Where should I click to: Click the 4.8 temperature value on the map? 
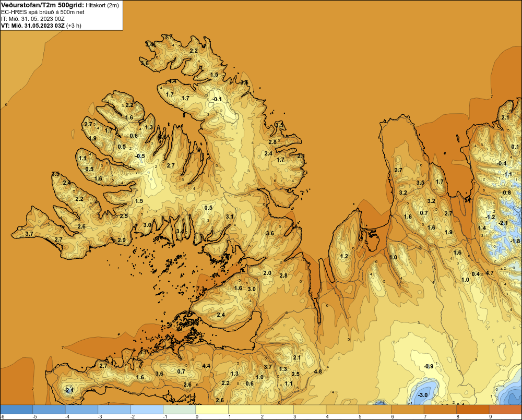[x=318, y=371]
